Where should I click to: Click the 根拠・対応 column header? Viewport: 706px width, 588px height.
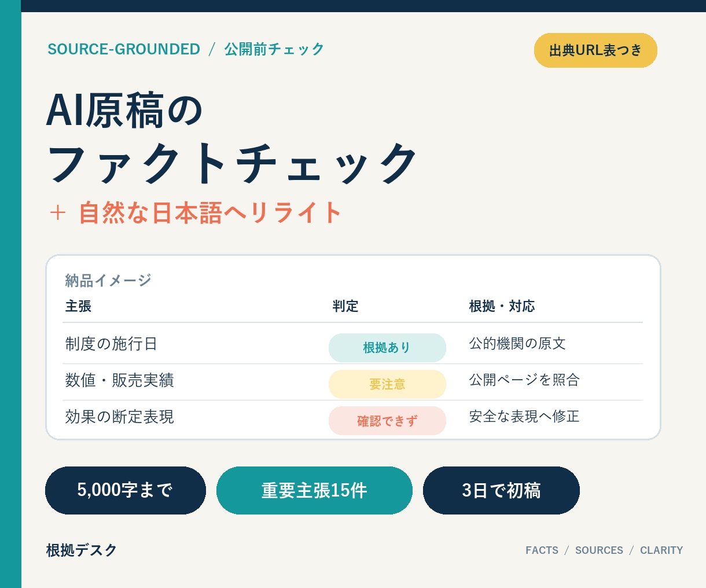(x=502, y=306)
